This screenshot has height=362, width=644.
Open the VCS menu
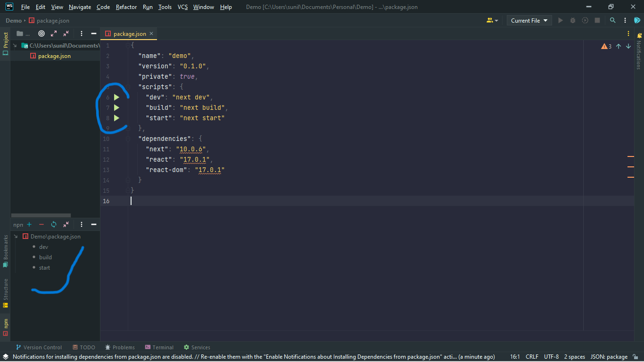click(182, 7)
